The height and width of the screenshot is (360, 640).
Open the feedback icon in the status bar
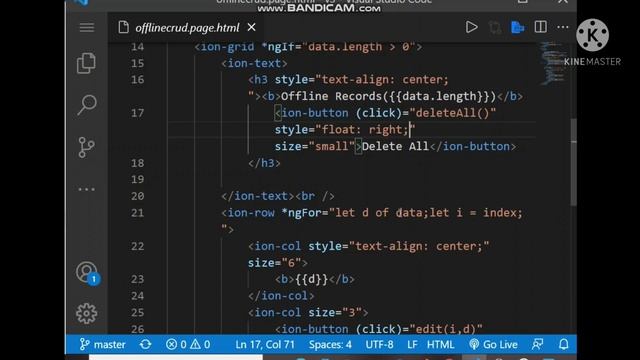pos(538,344)
